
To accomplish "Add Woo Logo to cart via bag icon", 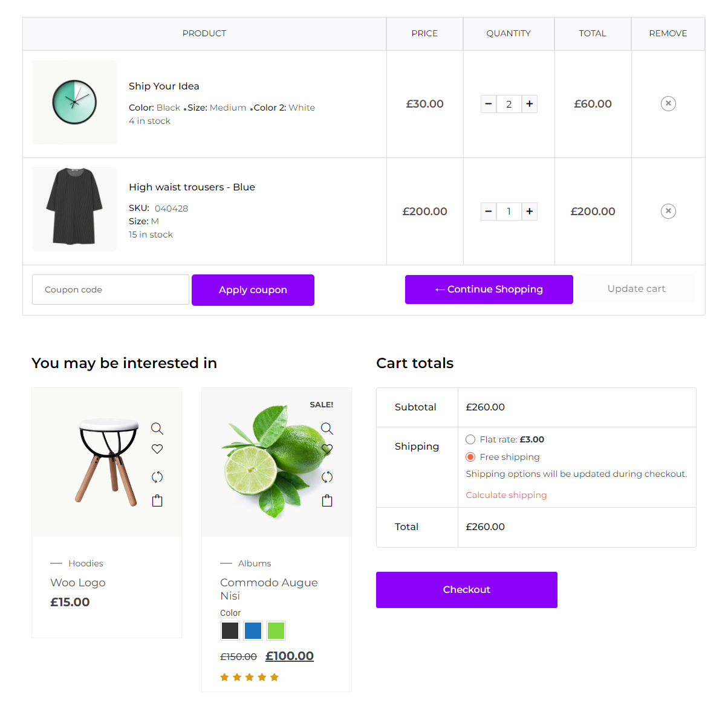I will [157, 500].
